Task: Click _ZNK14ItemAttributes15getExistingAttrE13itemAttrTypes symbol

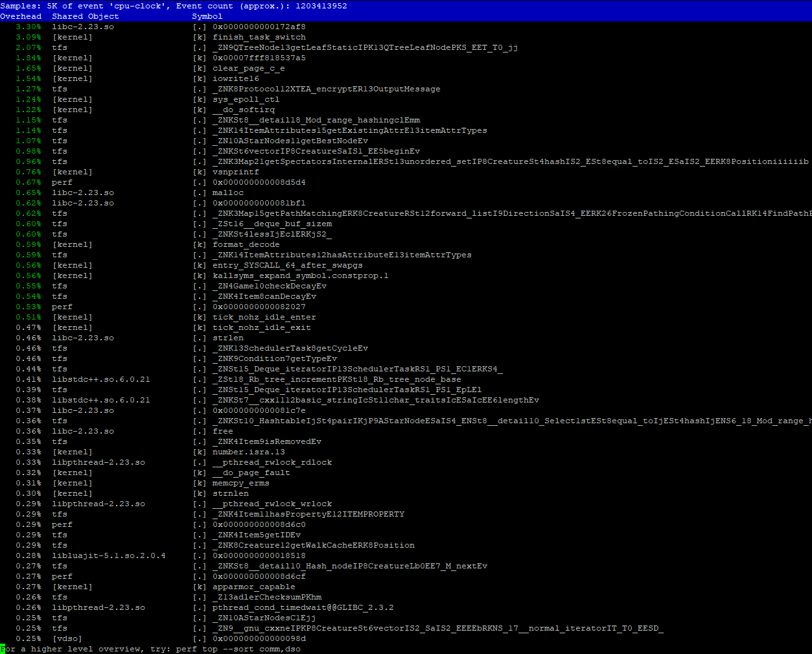Action: pos(350,130)
